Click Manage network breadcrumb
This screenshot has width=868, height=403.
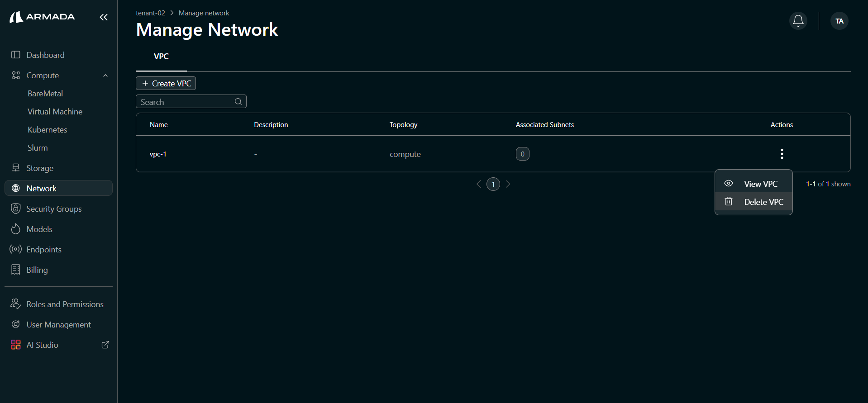(204, 13)
